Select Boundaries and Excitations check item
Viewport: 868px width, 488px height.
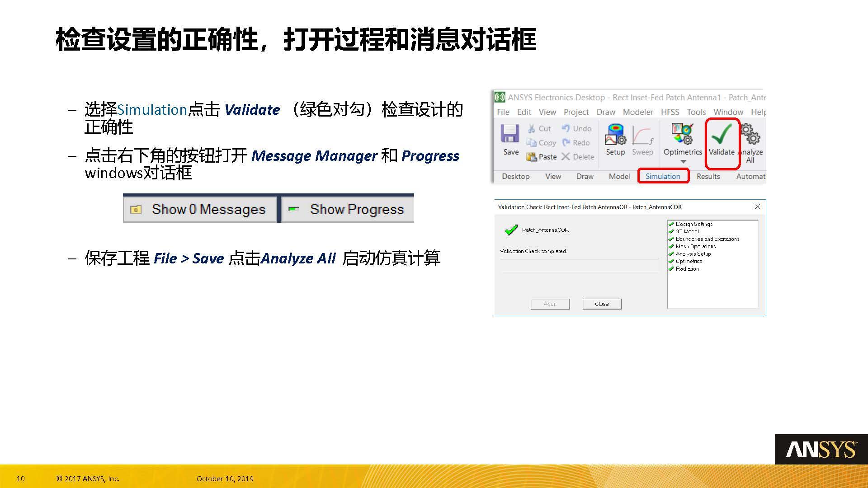coord(707,239)
